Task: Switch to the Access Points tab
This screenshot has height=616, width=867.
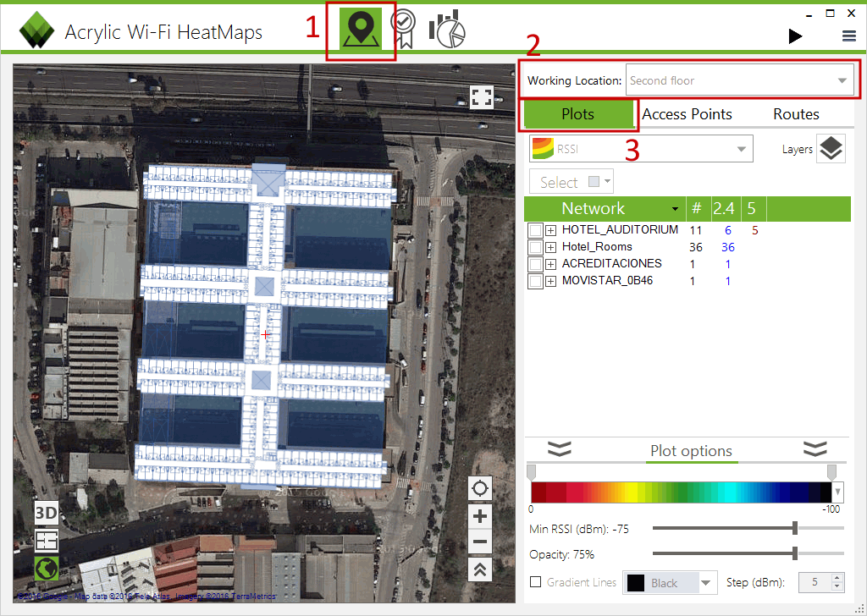Action: pos(687,114)
